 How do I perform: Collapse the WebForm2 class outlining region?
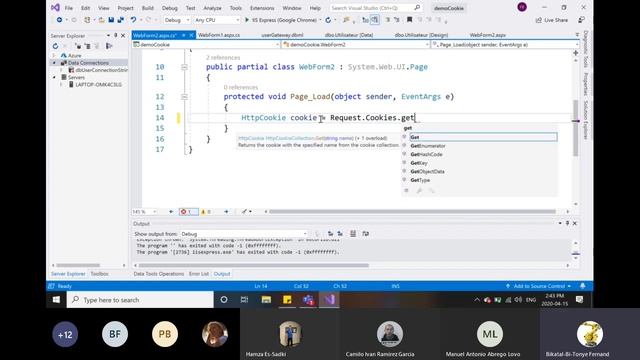[x=184, y=67]
